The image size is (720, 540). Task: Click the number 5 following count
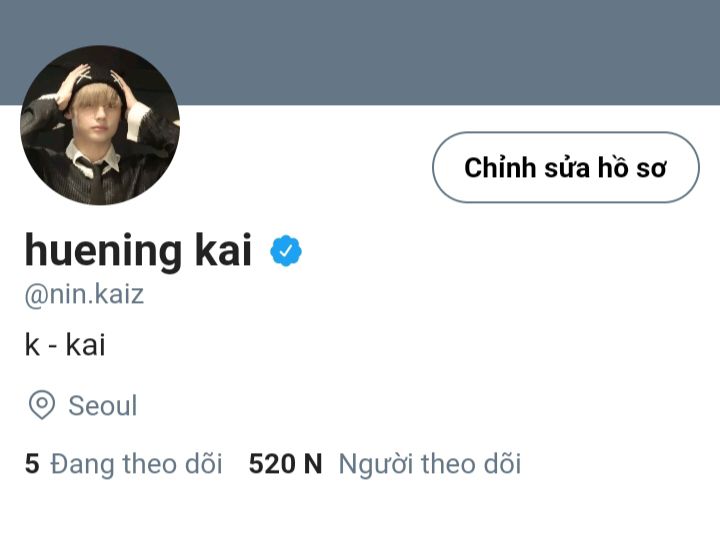(32, 464)
